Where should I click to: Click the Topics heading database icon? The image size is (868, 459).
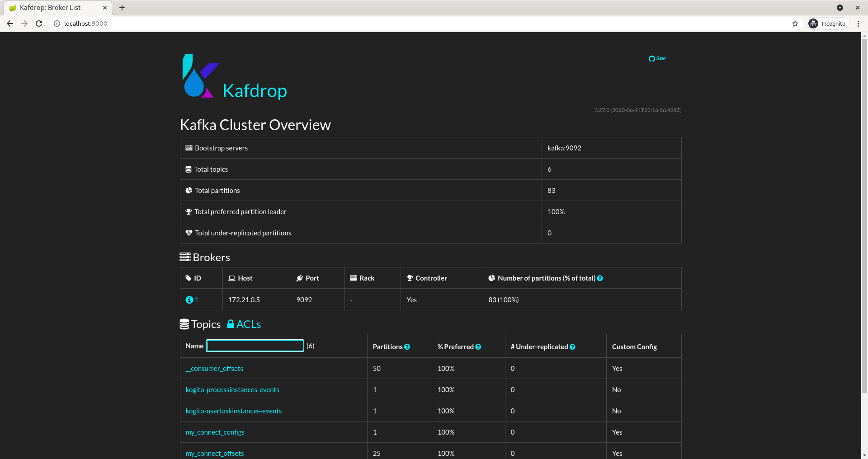coord(184,324)
